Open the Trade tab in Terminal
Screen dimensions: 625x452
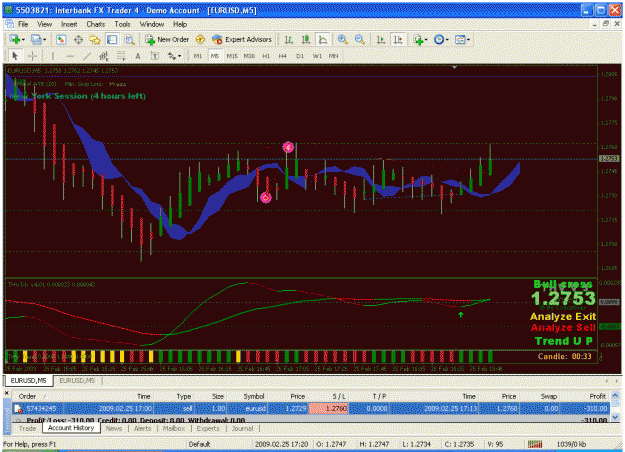[28, 428]
